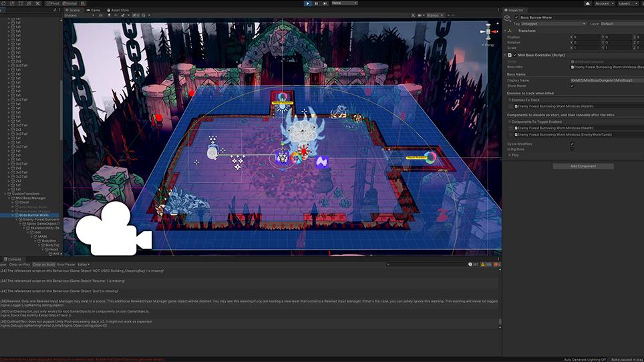Switch to the Game tab
Image resolution: width=644 pixels, height=362 pixels.
[94, 10]
